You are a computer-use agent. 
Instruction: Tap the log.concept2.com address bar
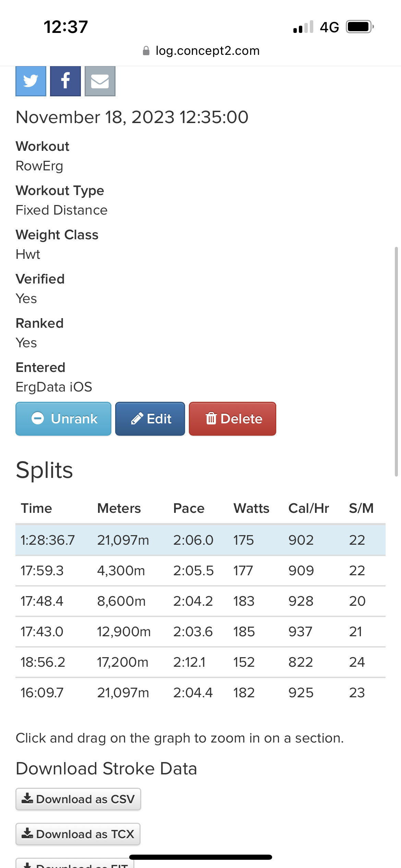pyautogui.click(x=201, y=51)
